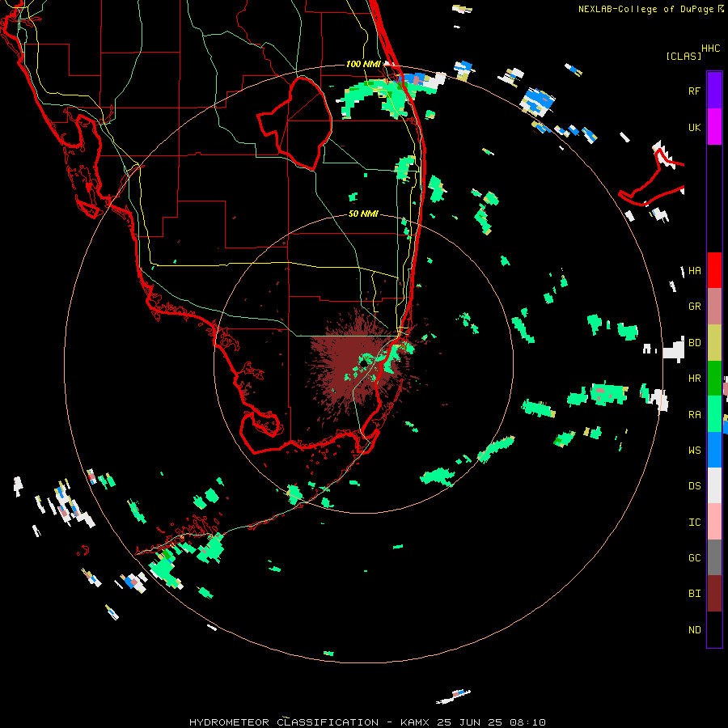Click Lake Okeechobee red outline on map
728x728 pixels.
[x=294, y=123]
